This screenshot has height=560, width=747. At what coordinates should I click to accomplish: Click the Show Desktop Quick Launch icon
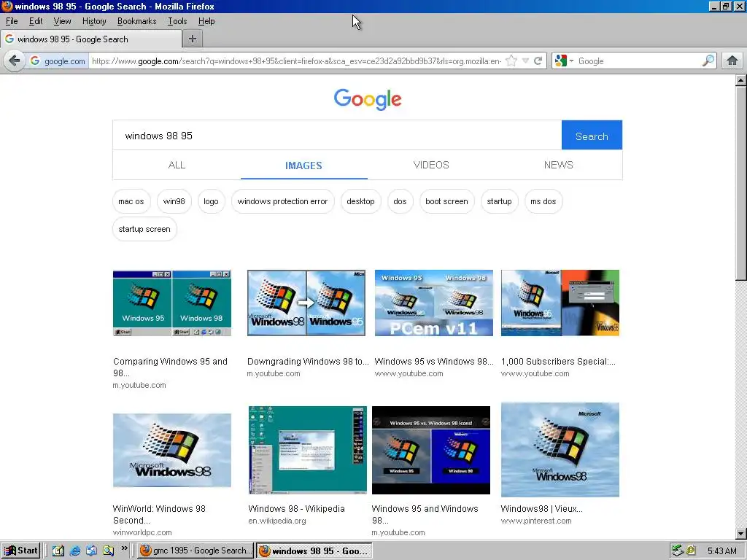[x=58, y=551]
